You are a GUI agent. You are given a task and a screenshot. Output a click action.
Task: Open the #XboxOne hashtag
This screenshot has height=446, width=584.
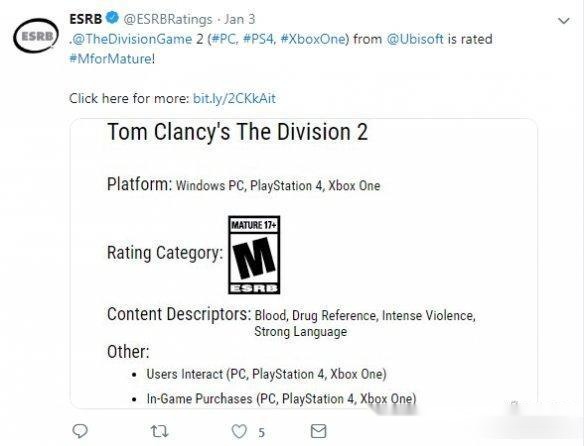pyautogui.click(x=313, y=39)
